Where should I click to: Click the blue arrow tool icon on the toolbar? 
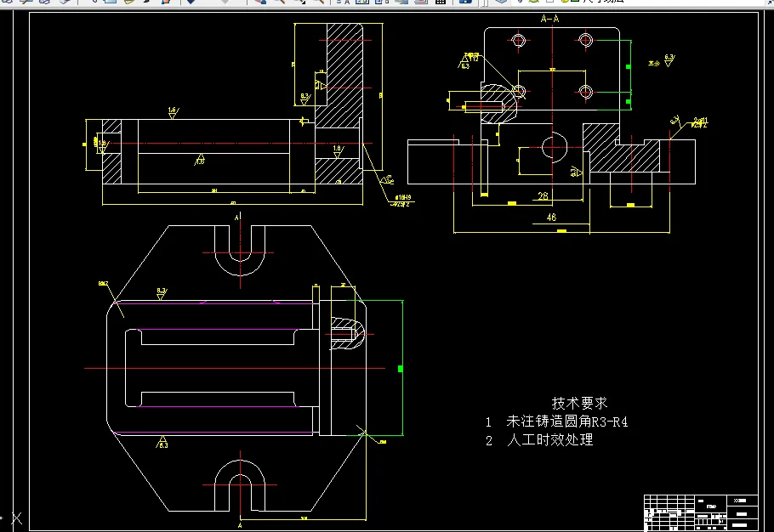191,3
